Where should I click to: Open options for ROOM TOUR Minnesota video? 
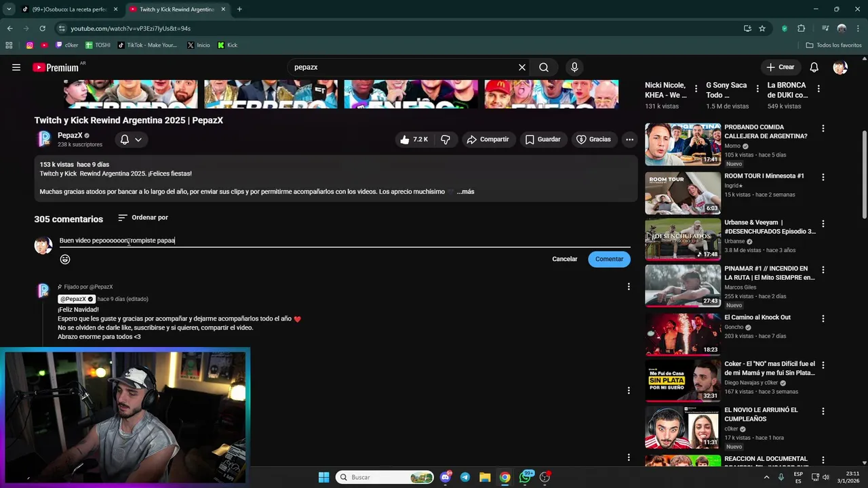[x=823, y=177]
